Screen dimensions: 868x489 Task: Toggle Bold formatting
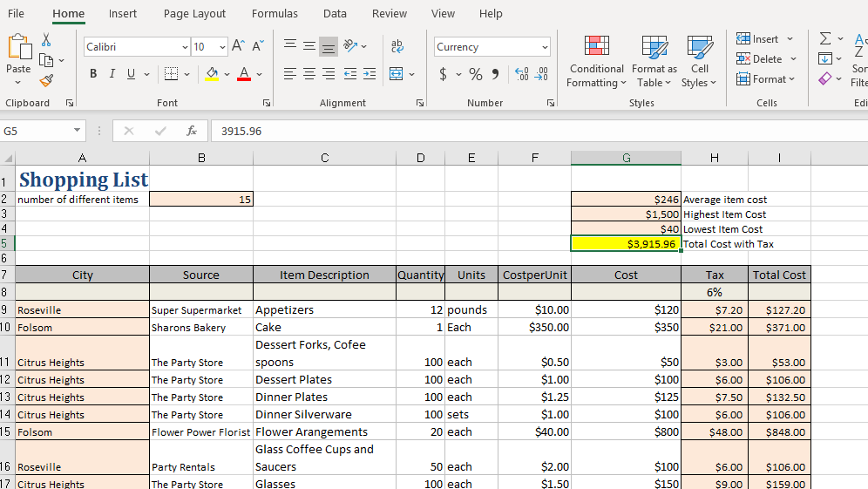[x=93, y=74]
